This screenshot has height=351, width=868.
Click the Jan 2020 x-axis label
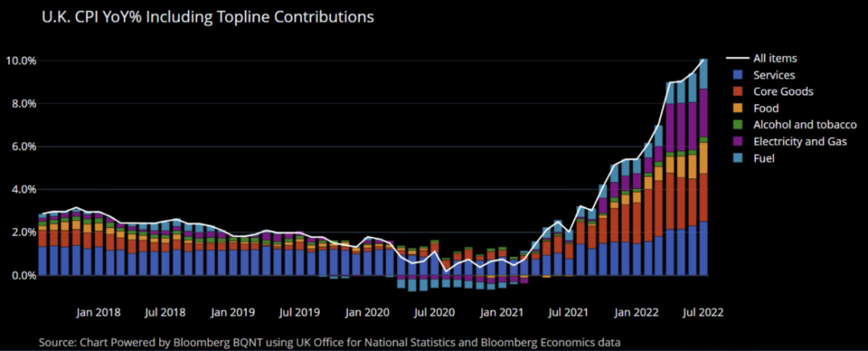pos(366,312)
